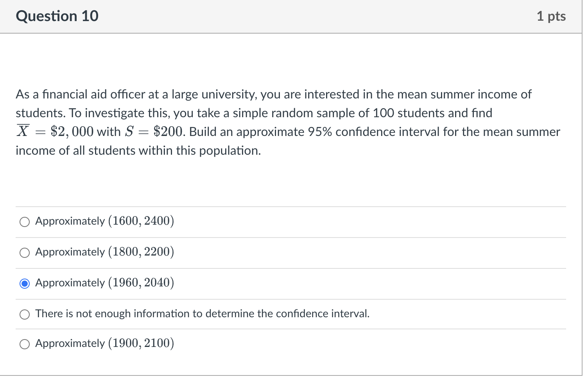Click the "Approximately" label of the 1960 option
The width and height of the screenshot is (588, 386).
(x=70, y=283)
